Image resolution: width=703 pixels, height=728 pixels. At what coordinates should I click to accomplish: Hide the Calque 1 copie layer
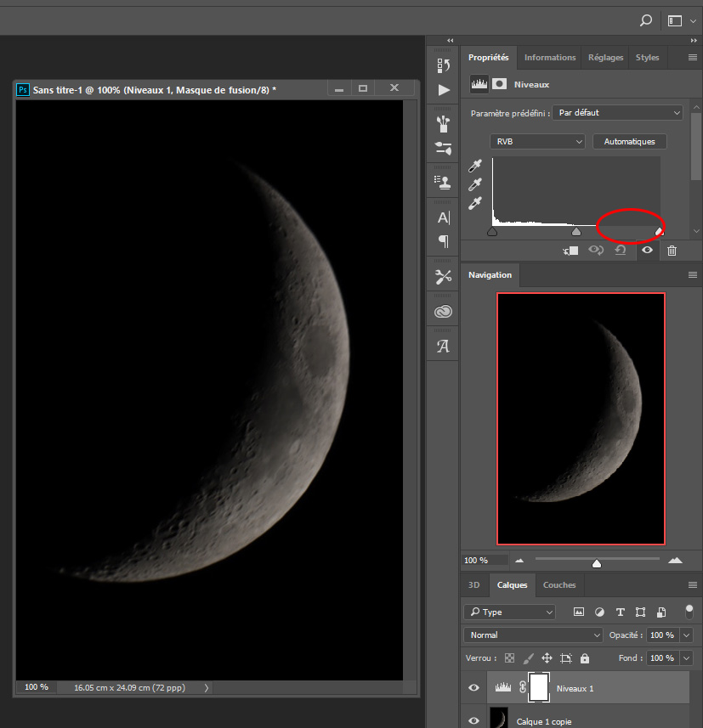coord(474,721)
